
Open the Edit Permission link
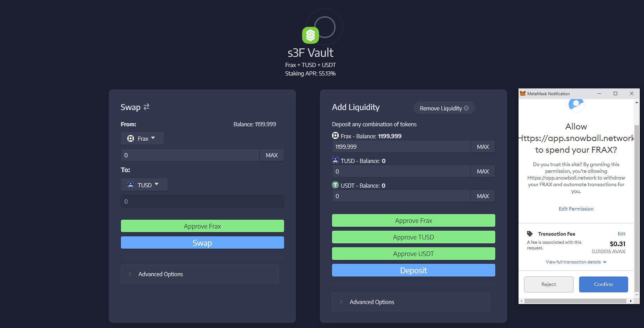[x=576, y=209]
